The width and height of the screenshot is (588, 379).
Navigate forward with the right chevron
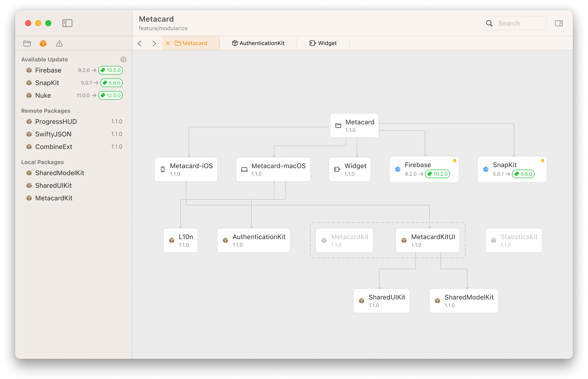click(x=154, y=43)
